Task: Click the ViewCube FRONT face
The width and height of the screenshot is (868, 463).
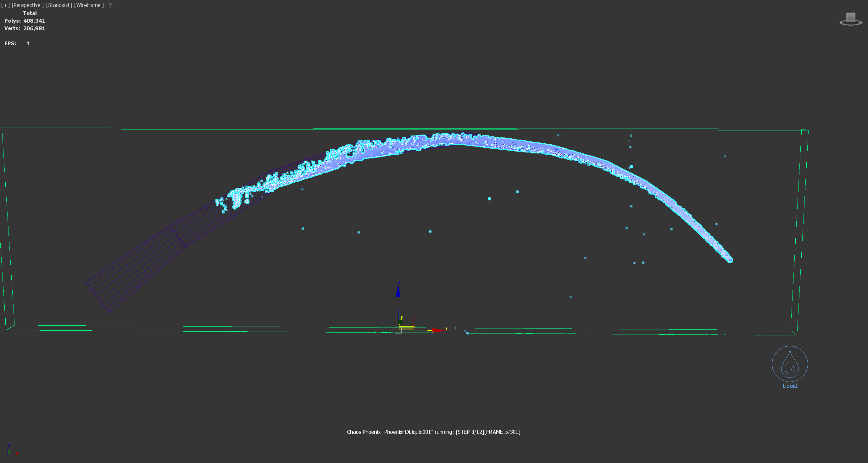Action: pos(850,18)
